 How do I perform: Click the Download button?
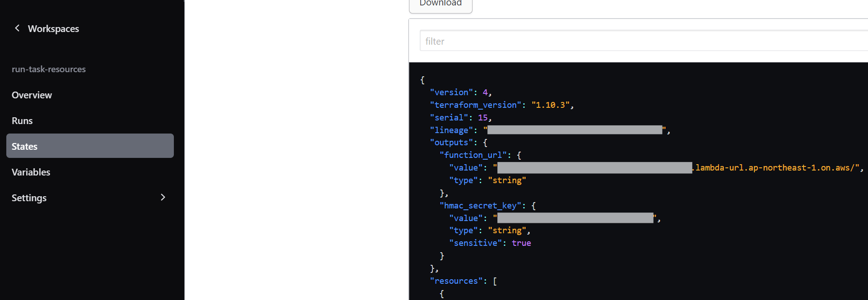point(441,4)
